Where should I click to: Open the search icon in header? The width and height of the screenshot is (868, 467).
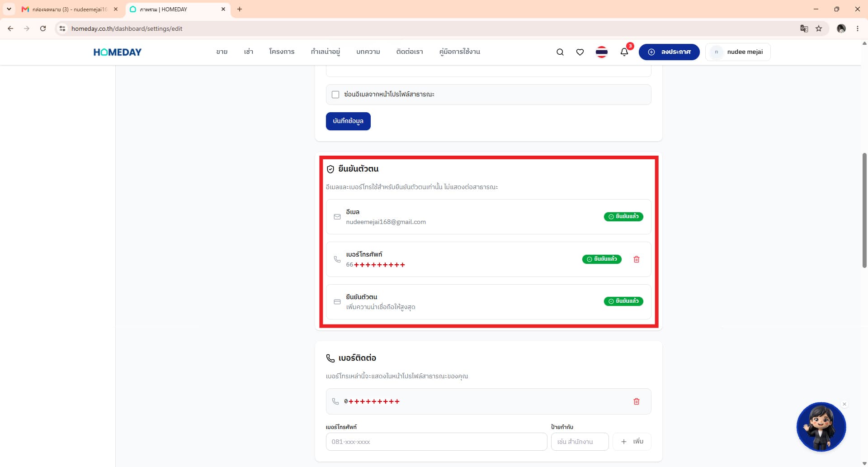click(x=560, y=52)
